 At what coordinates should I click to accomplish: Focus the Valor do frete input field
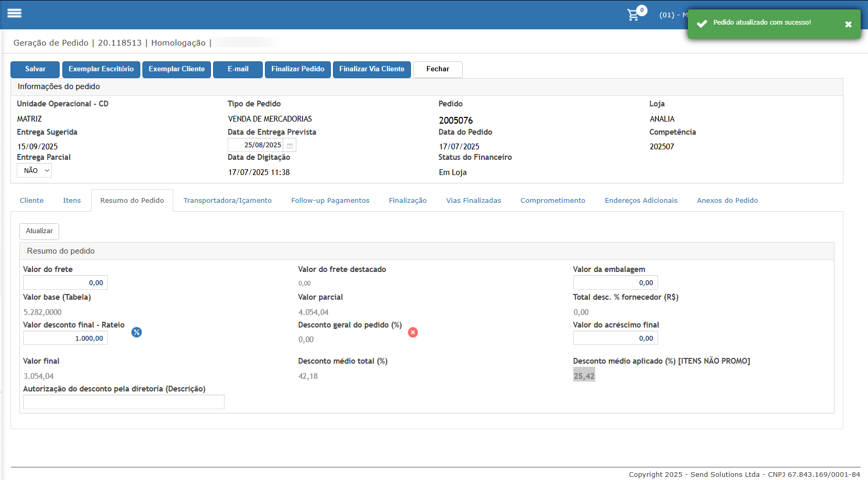point(65,282)
